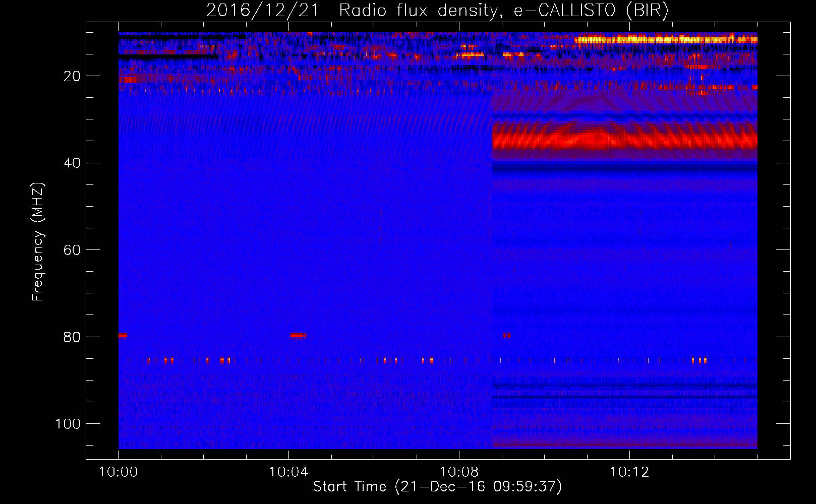The height and width of the screenshot is (504, 816).
Task: Click the 60 MHz frequency tick label
Action: [x=72, y=250]
